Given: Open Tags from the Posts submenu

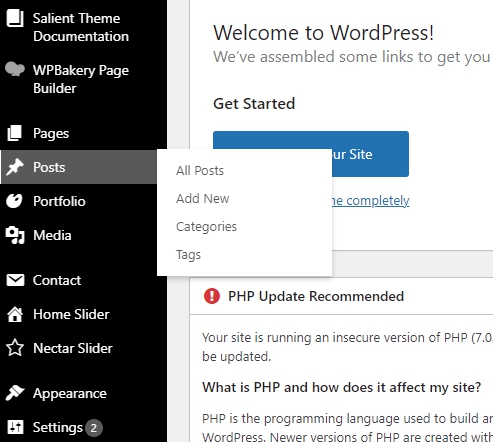Looking at the screenshot, I should pos(188,255).
